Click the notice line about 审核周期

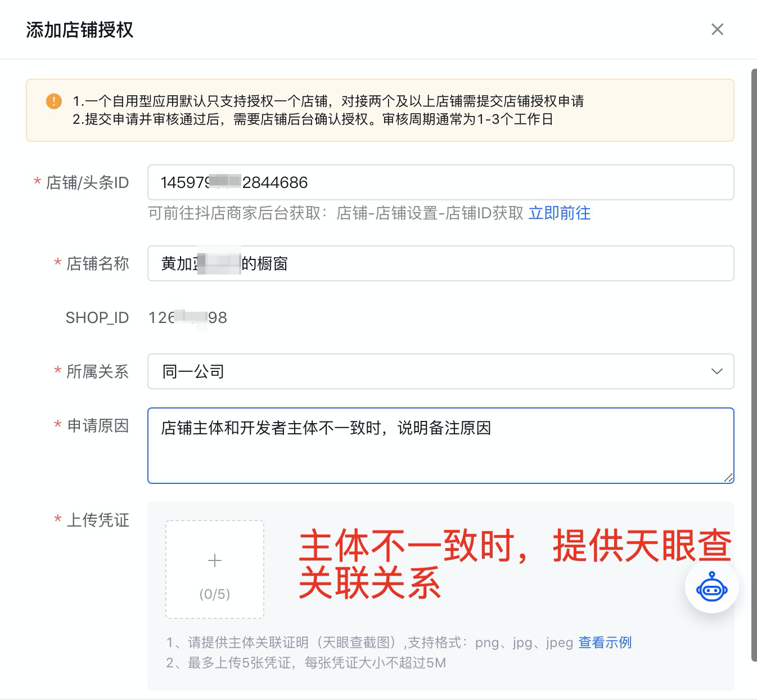313,119
